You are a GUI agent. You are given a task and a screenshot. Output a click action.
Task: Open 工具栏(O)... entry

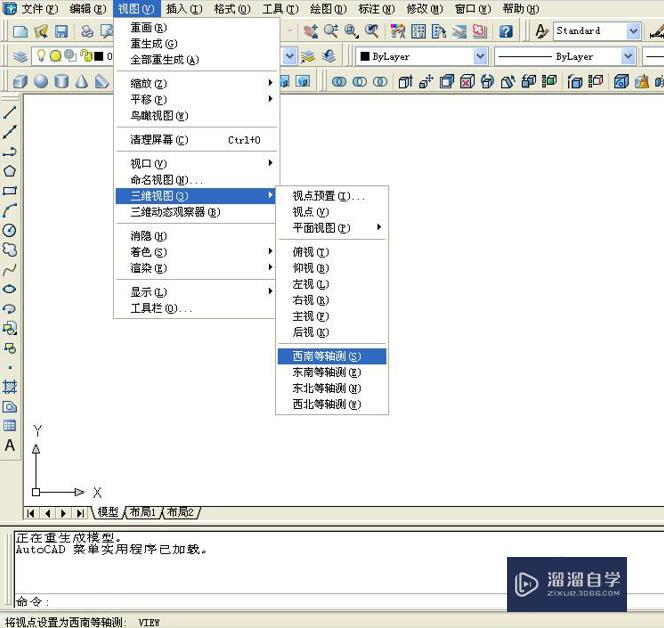click(x=196, y=308)
